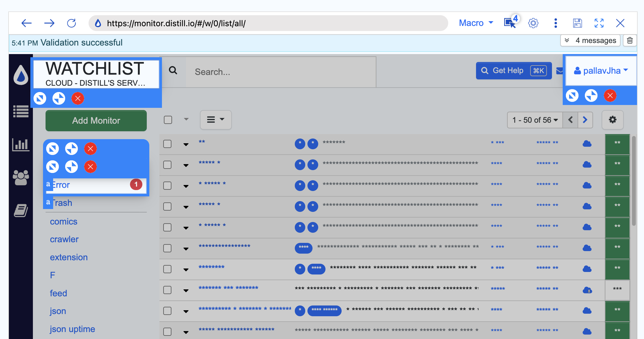Open the 1-50 of 56 pagination dropdown
Image resolution: width=644 pixels, height=339 pixels.
(535, 120)
